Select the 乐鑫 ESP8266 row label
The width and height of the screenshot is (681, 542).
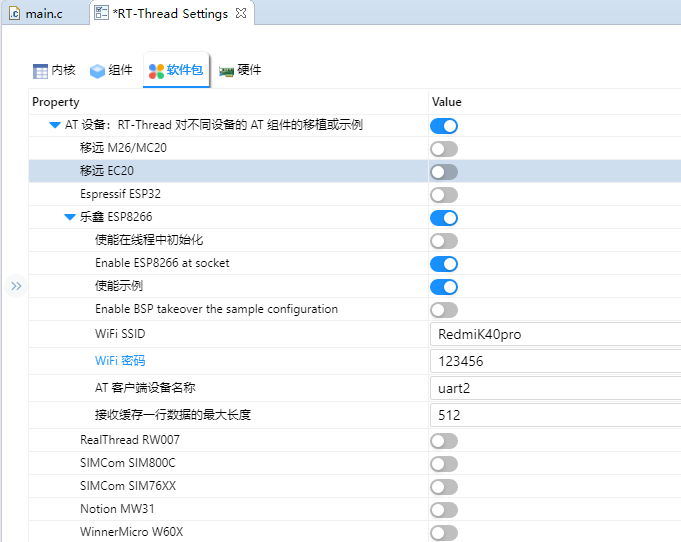[116, 217]
